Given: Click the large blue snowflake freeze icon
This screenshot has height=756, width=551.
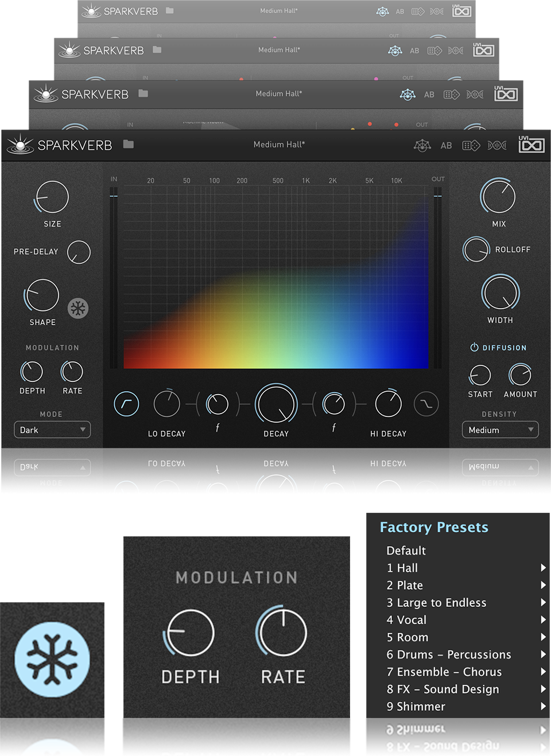Looking at the screenshot, I should point(52,659).
